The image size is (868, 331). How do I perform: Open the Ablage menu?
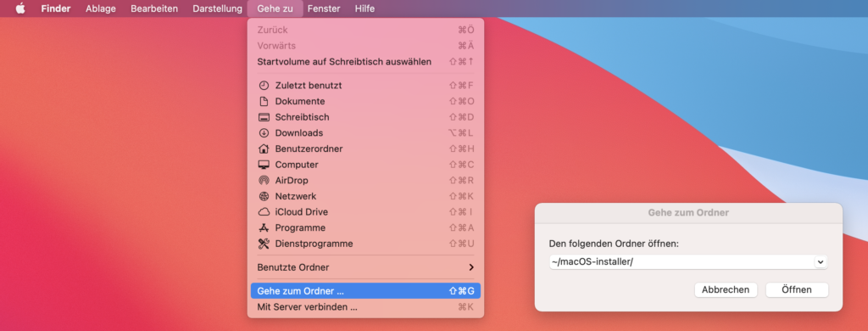pos(101,8)
